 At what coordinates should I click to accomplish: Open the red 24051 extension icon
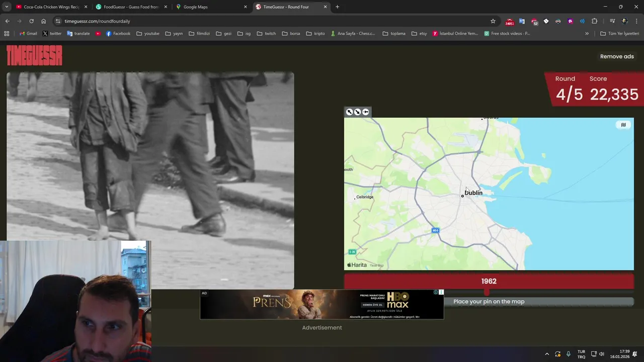coord(510,22)
